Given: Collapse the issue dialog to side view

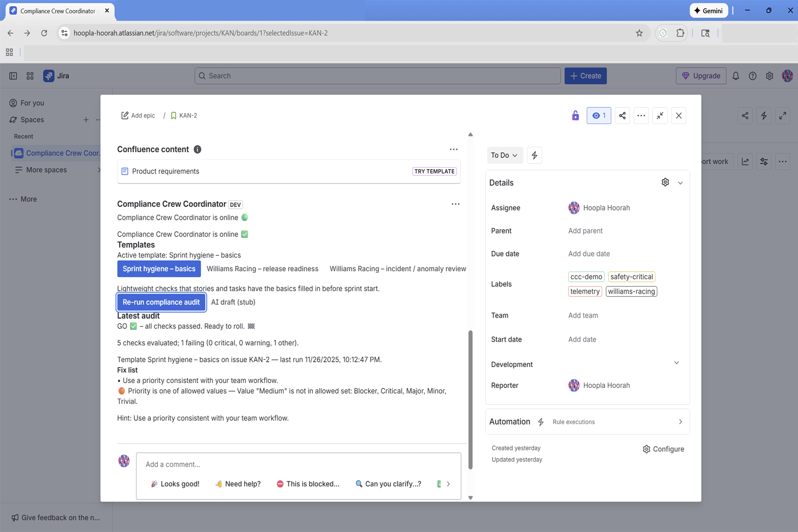Looking at the screenshot, I should pos(660,115).
